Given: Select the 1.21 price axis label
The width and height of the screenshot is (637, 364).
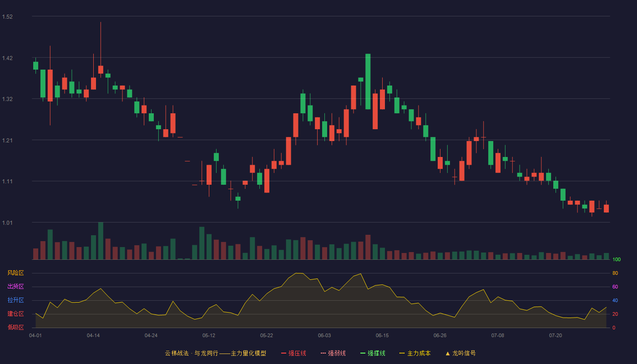Looking at the screenshot, I should (7, 141).
